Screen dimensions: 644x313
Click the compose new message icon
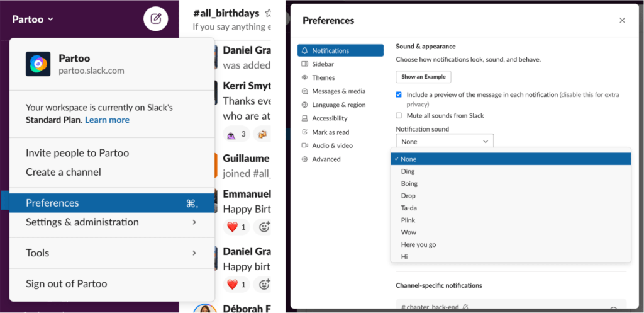[x=156, y=19]
